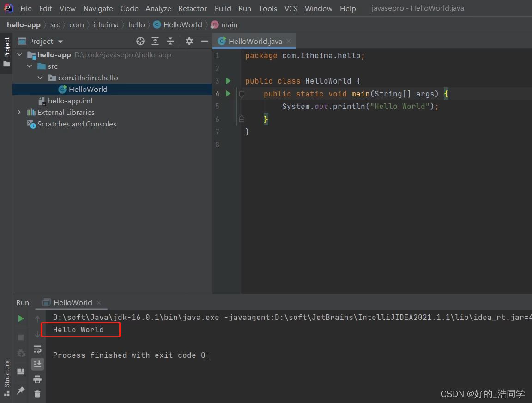Click Expand All icon in Project panel

point(155,42)
